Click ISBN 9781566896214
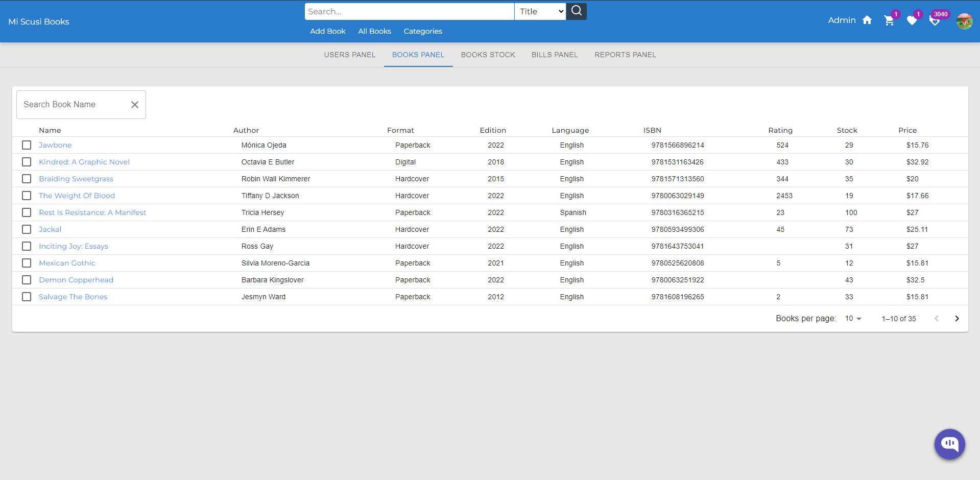This screenshot has width=980, height=480. point(678,145)
